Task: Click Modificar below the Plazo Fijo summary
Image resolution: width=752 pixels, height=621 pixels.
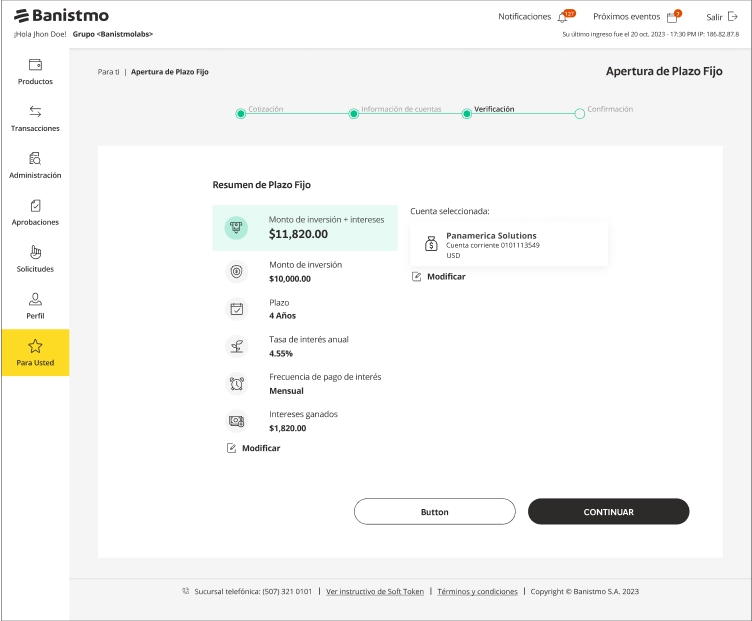Action: click(261, 448)
